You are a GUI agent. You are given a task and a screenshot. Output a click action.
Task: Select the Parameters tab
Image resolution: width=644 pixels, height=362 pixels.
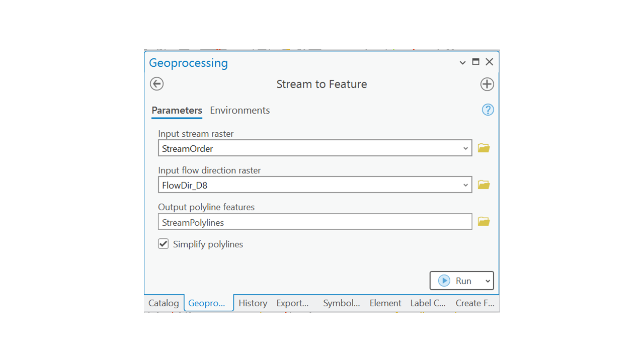coord(177,110)
